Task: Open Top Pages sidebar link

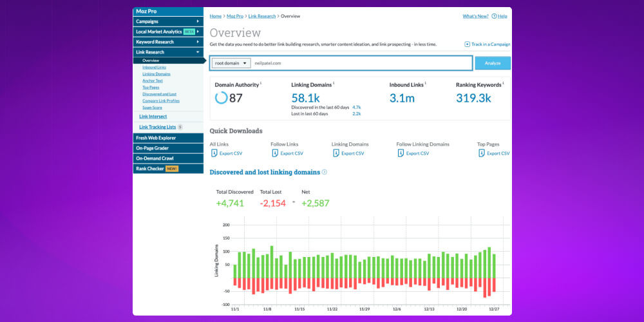Action: coord(151,88)
